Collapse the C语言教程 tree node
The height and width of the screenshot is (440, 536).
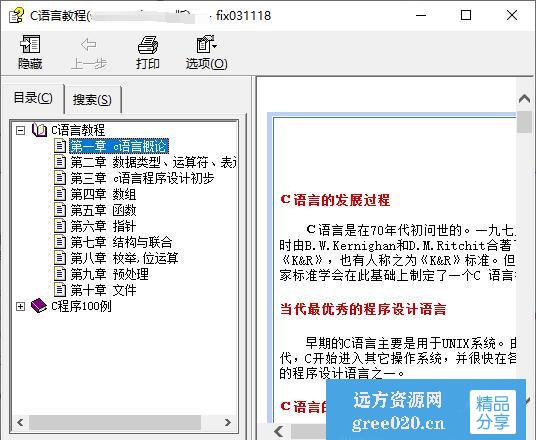(x=21, y=130)
